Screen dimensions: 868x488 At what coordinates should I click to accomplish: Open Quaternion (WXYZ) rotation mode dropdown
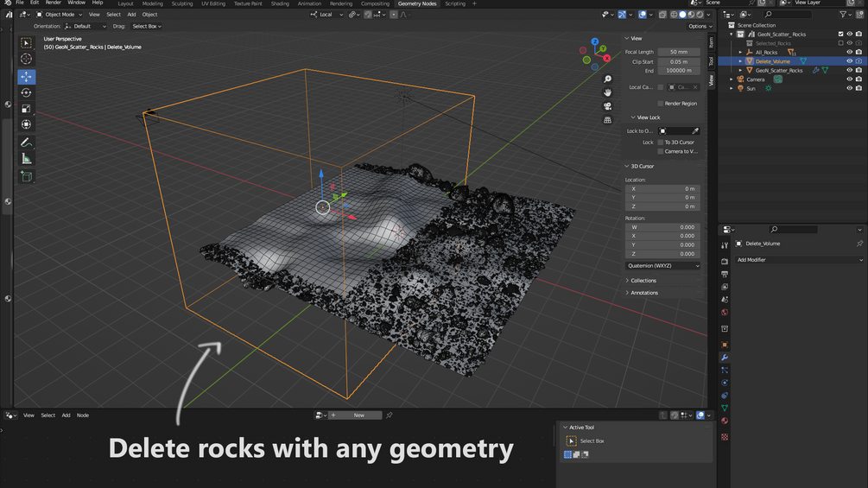(662, 265)
